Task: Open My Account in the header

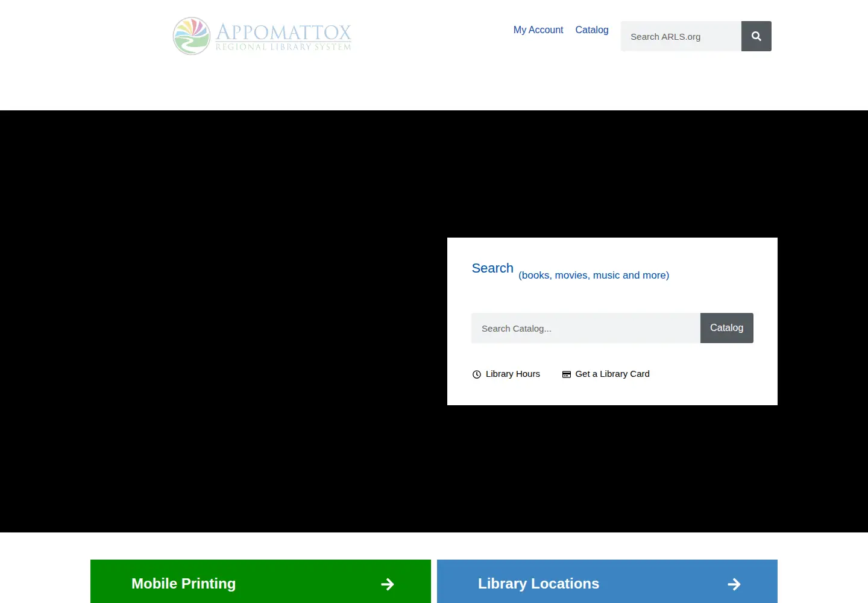Action: click(x=538, y=30)
